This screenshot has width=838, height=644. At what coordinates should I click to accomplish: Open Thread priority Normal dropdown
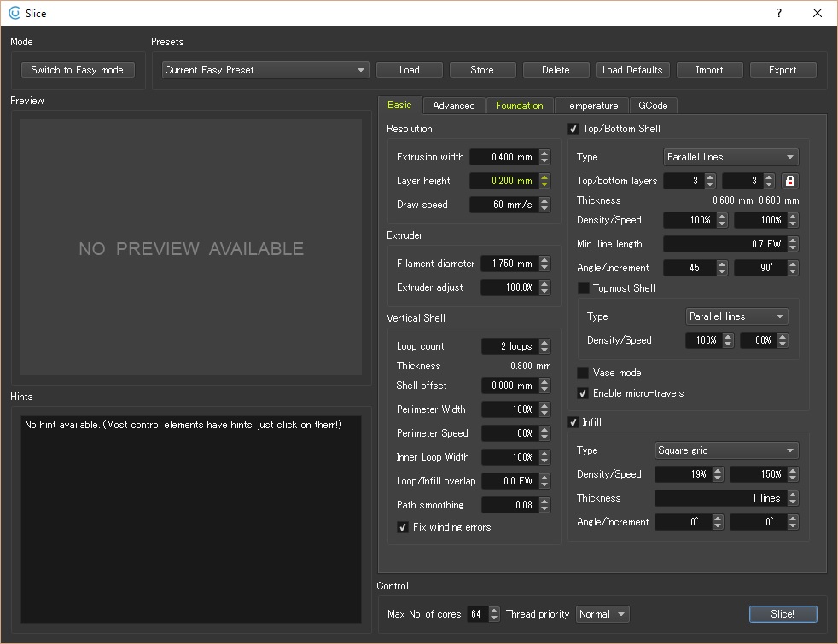(x=602, y=614)
